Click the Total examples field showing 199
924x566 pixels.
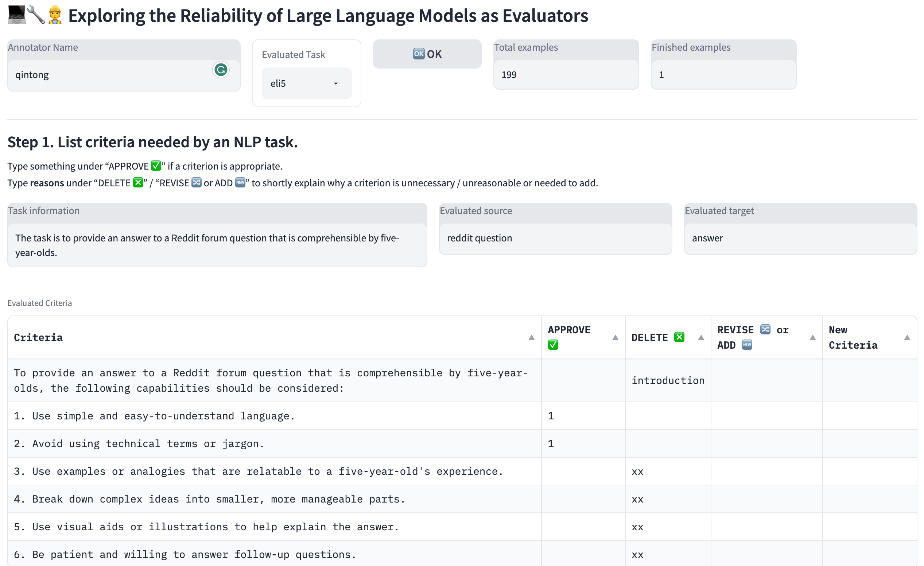[x=566, y=75]
